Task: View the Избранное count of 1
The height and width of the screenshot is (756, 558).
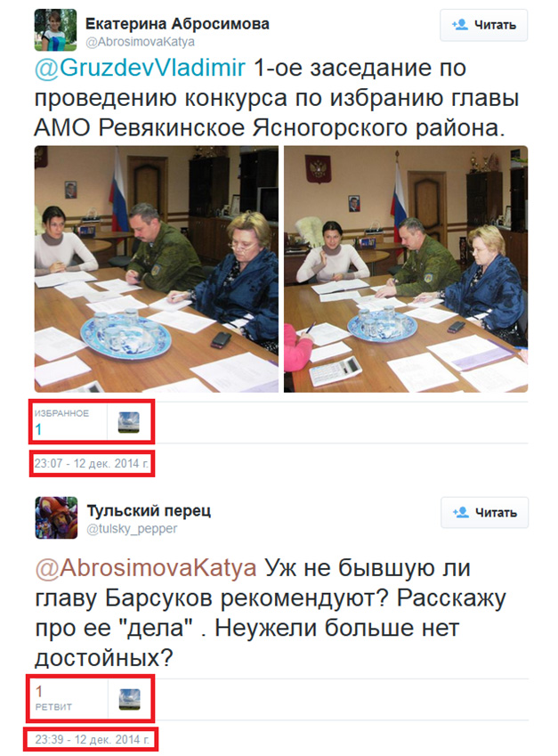Action: click(61, 422)
